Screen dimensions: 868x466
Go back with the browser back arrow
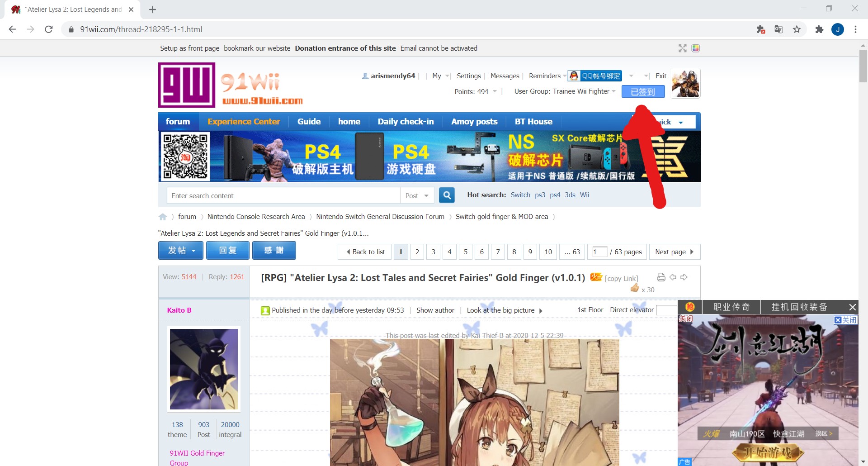[12, 29]
